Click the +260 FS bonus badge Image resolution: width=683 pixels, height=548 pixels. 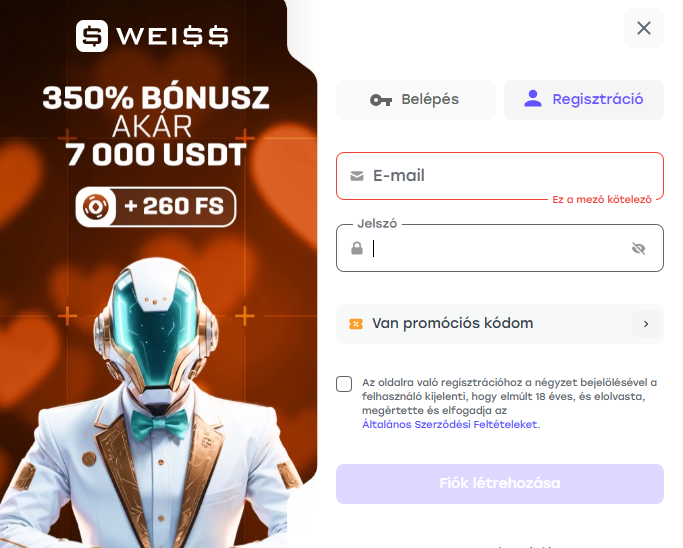pyautogui.click(x=156, y=206)
